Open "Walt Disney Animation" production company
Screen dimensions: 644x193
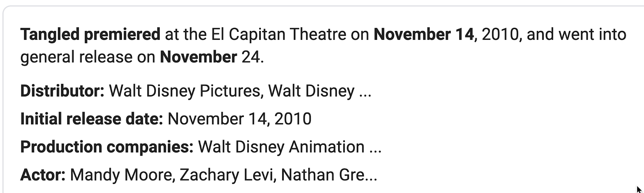coord(281,147)
